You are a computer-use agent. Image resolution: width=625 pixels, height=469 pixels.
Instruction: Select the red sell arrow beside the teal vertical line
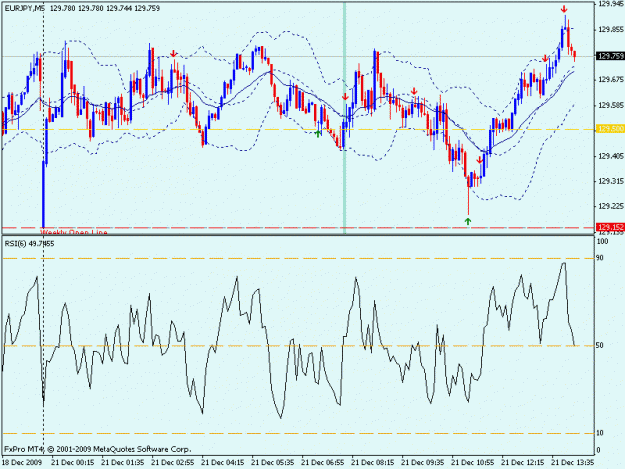345,96
